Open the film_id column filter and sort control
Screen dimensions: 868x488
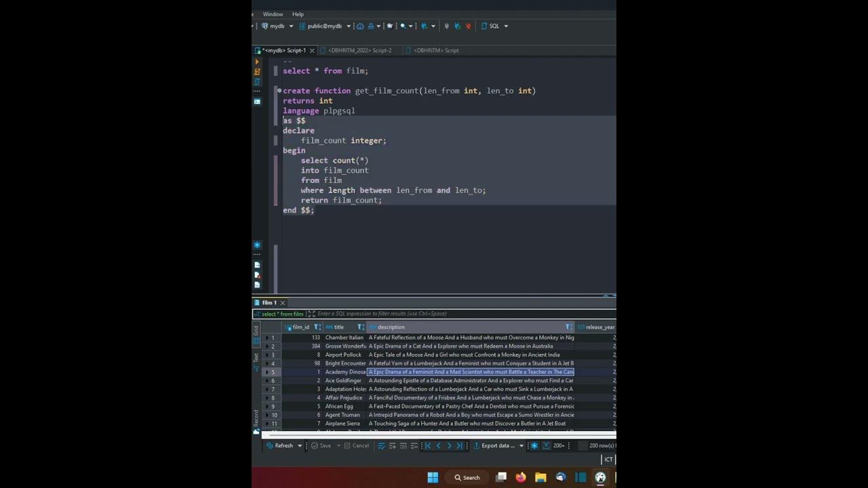tap(317, 327)
